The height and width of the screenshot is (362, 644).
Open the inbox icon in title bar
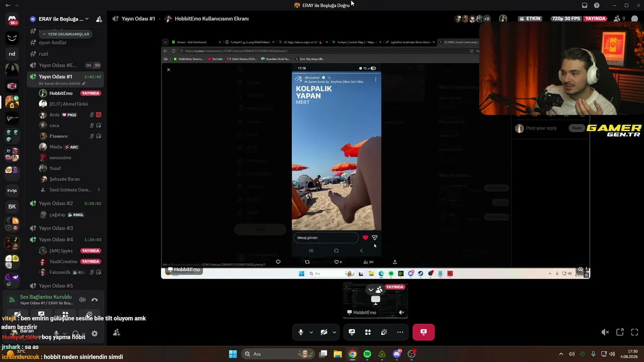pos(585,6)
